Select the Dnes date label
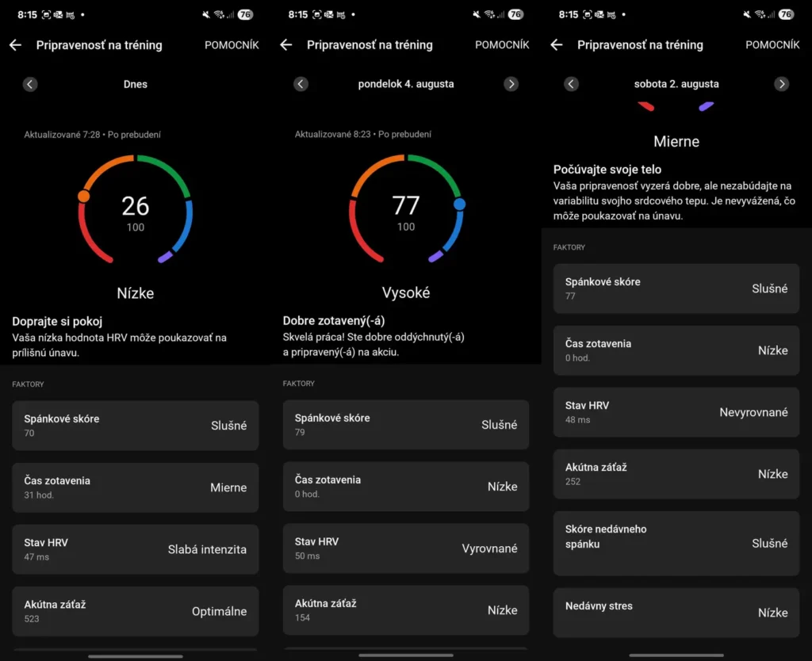This screenshot has height=661, width=812. (135, 84)
